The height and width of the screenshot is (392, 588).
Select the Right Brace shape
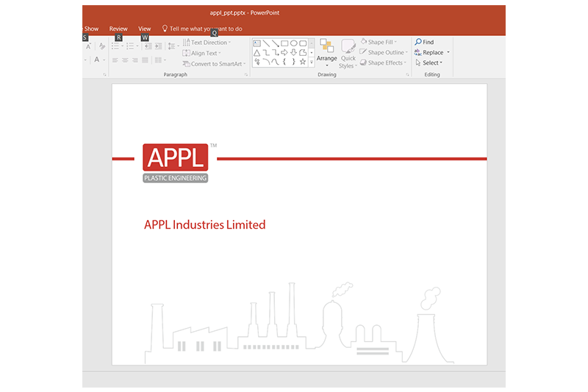tap(293, 62)
